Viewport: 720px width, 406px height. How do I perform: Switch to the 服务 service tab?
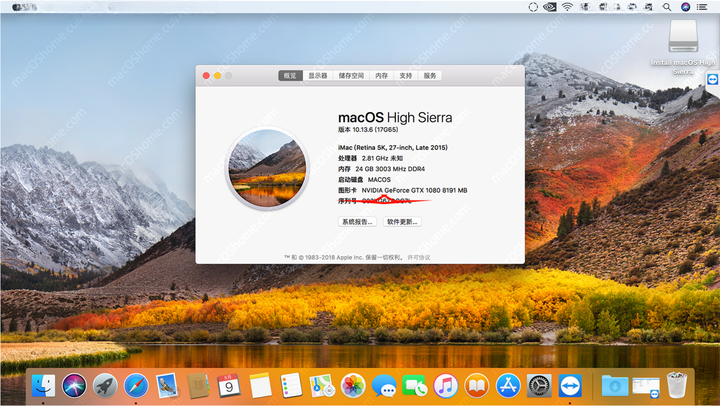[x=430, y=75]
